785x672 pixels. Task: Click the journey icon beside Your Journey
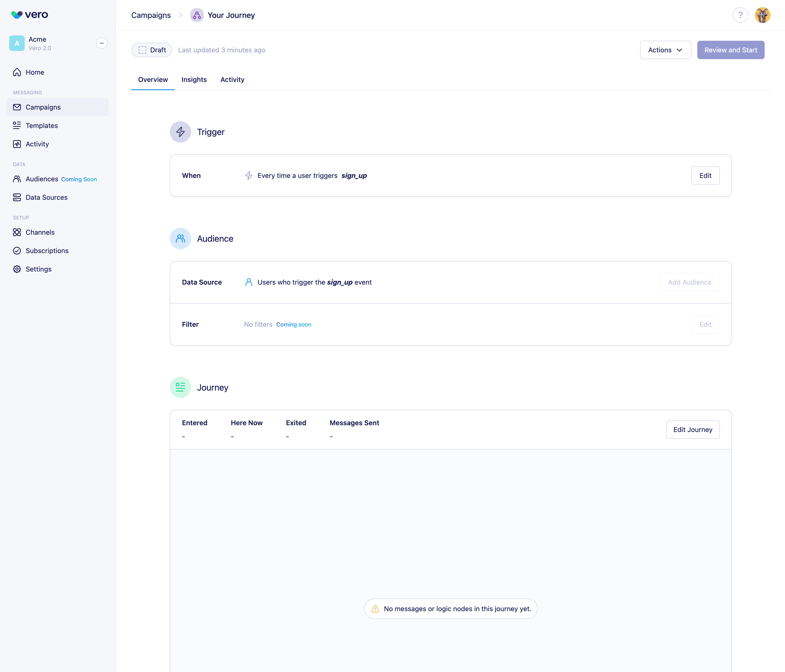pyautogui.click(x=197, y=15)
